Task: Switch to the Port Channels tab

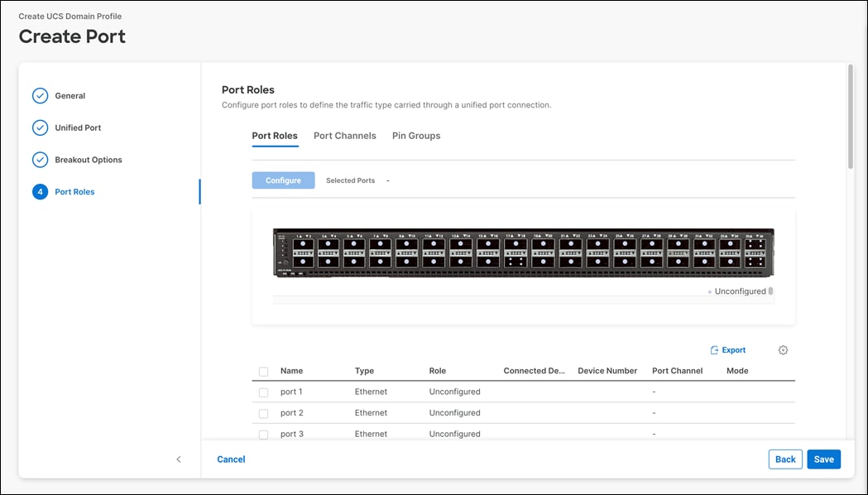Action: (x=344, y=136)
